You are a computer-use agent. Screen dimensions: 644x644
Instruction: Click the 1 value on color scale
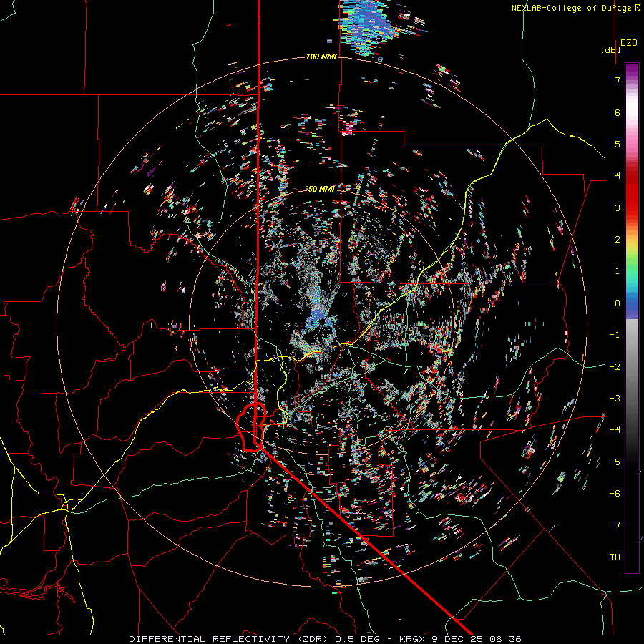point(618,271)
